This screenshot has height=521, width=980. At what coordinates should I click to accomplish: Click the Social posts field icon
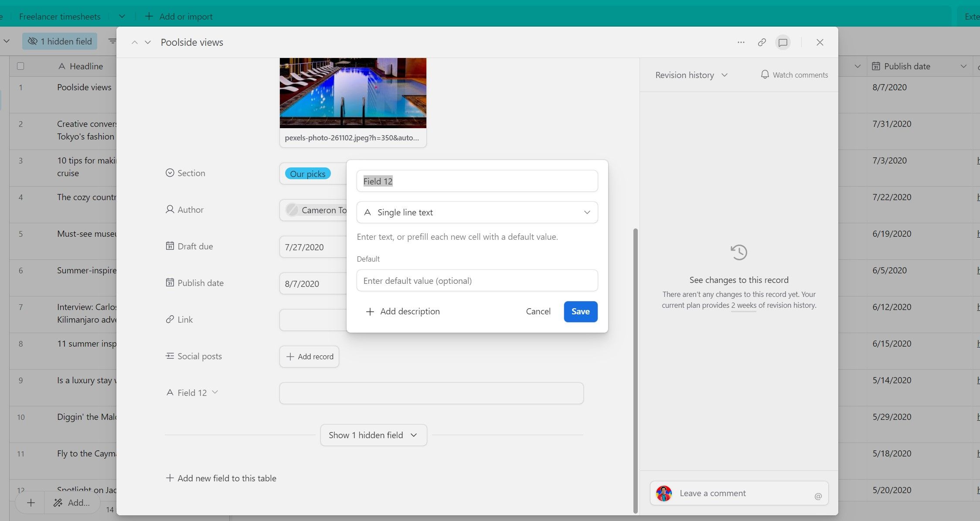pyautogui.click(x=170, y=356)
